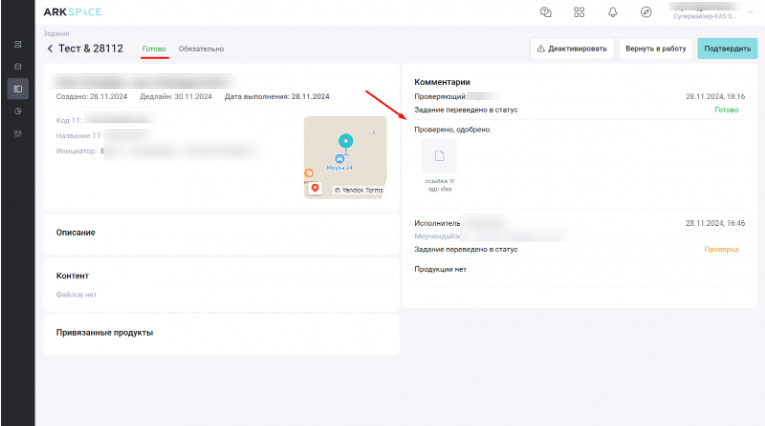Viewport: 765px width, 426px height.
Task: Go back using the arrow beside Тест & 28112
Action: 50,48
